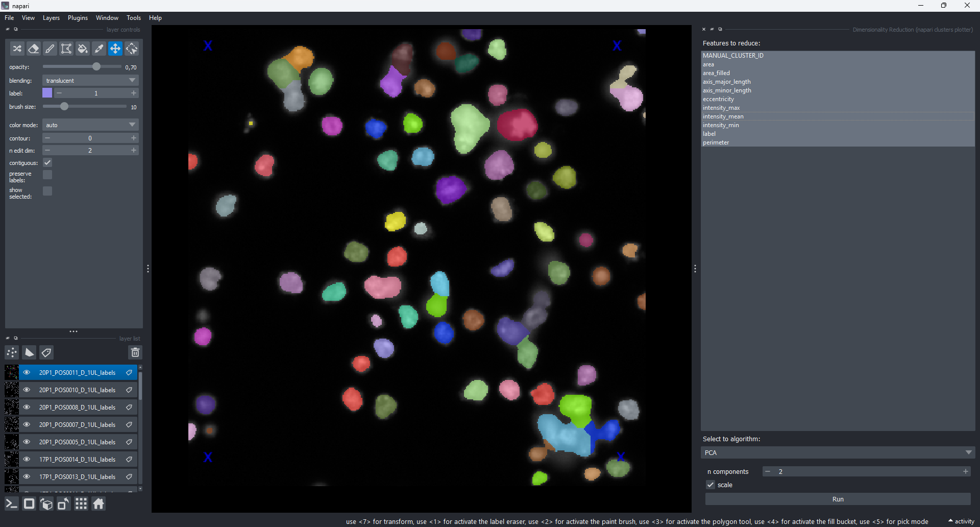Click the shuffle colors icon
The height and width of the screenshot is (527, 980).
(17, 49)
